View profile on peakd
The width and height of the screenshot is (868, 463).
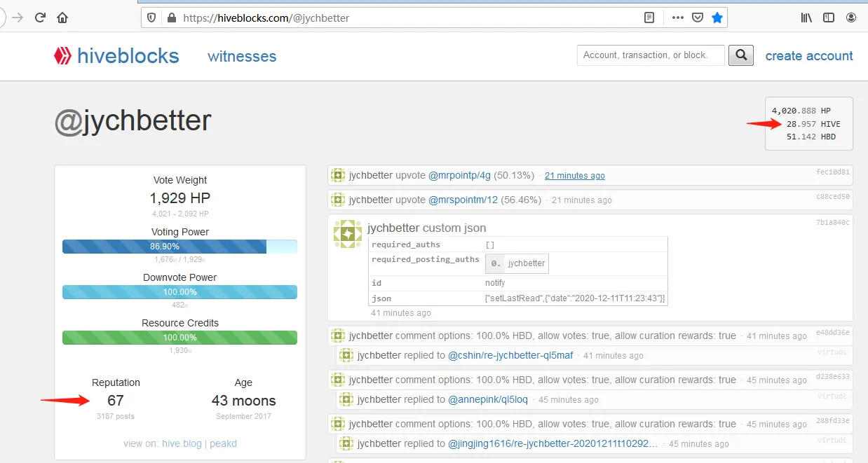(x=222, y=443)
